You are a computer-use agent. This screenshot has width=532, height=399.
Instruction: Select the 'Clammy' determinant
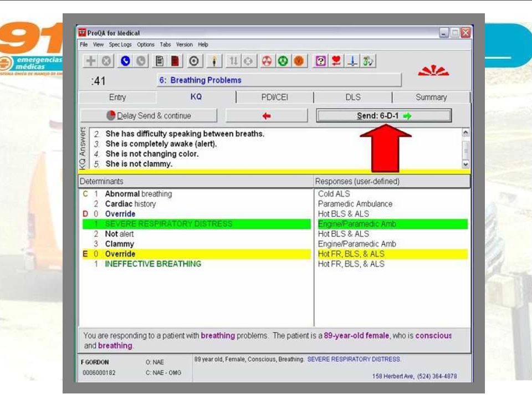pyautogui.click(x=120, y=244)
